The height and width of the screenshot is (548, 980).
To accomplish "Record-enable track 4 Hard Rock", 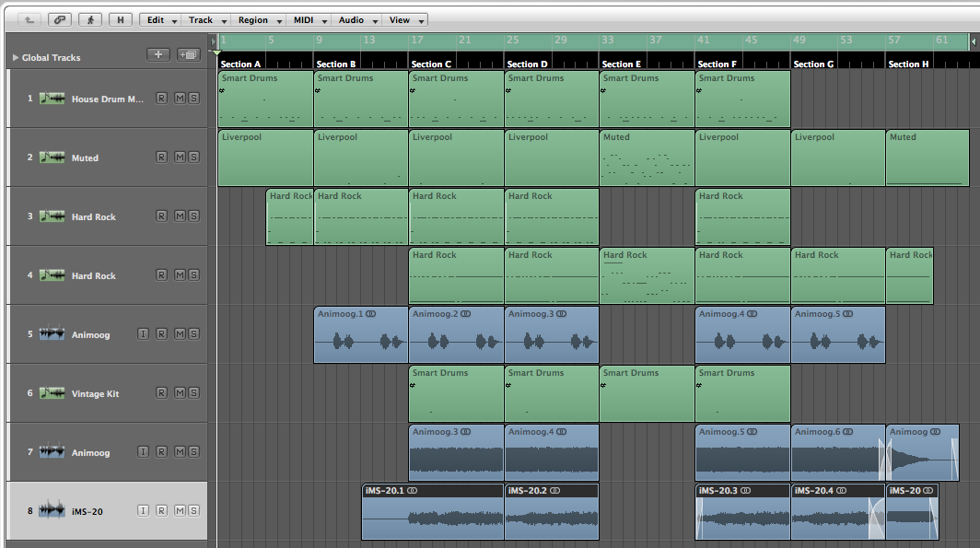I will click(161, 275).
